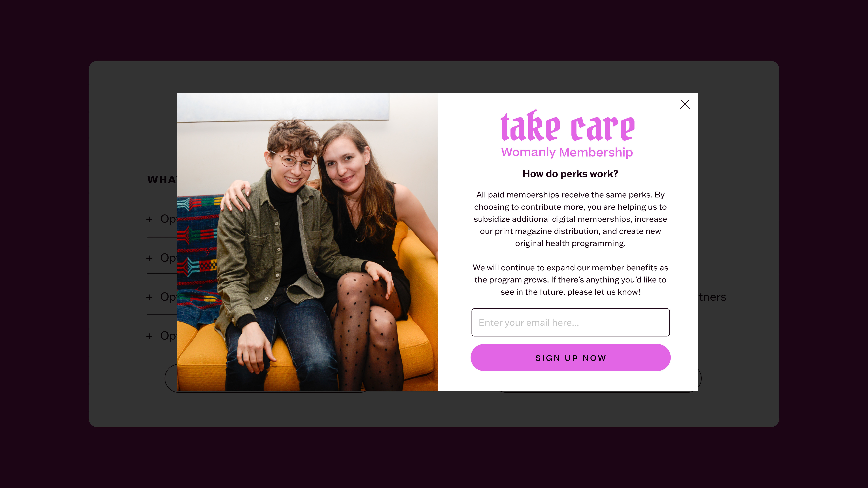
Task: Click the photo of two people on couch
Action: (x=307, y=242)
